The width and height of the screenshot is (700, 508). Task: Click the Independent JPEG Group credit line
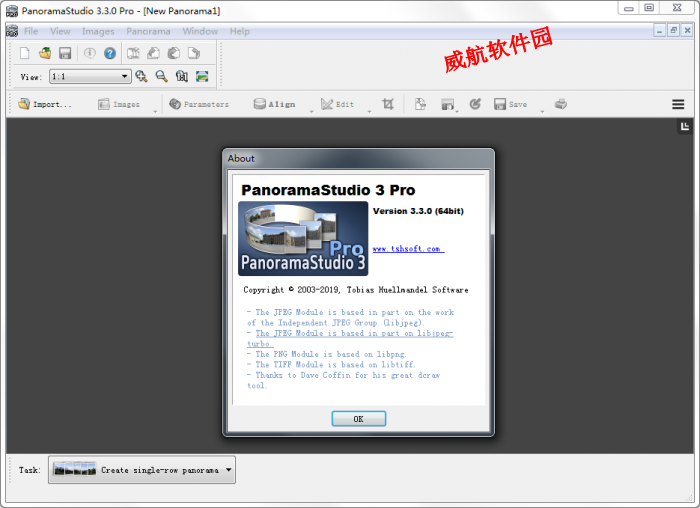coord(350,317)
